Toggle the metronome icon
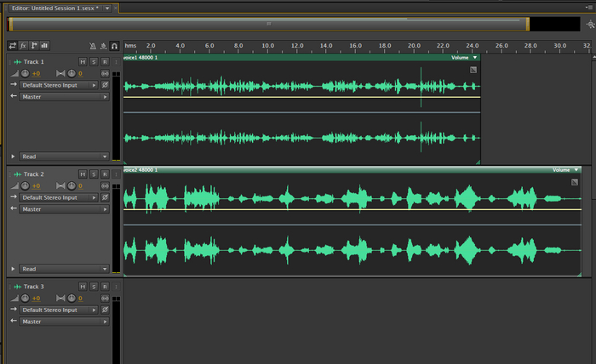 click(92, 45)
